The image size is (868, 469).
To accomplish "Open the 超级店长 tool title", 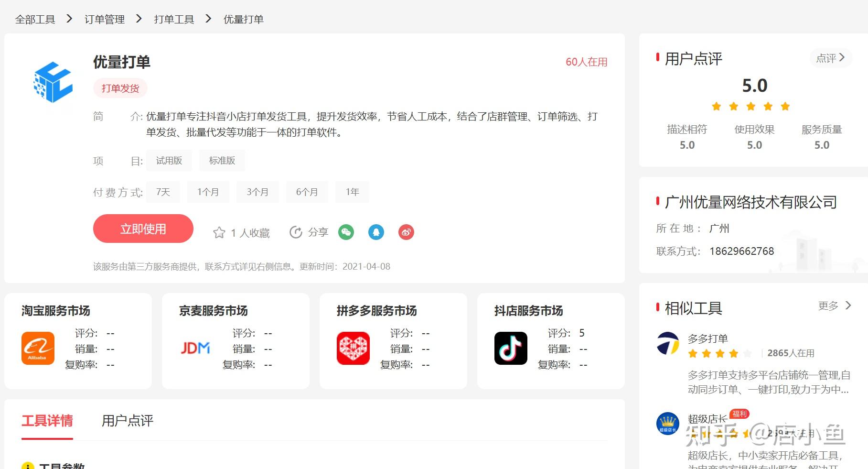I will pyautogui.click(x=708, y=419).
